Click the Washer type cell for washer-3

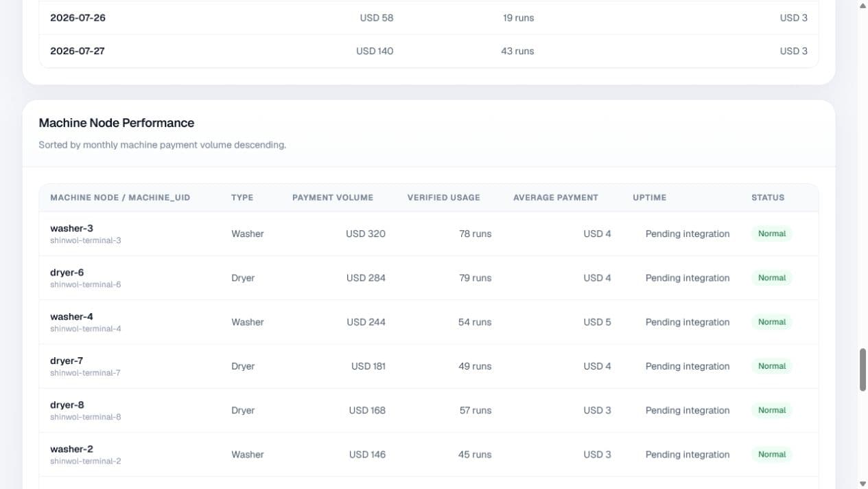coord(248,234)
